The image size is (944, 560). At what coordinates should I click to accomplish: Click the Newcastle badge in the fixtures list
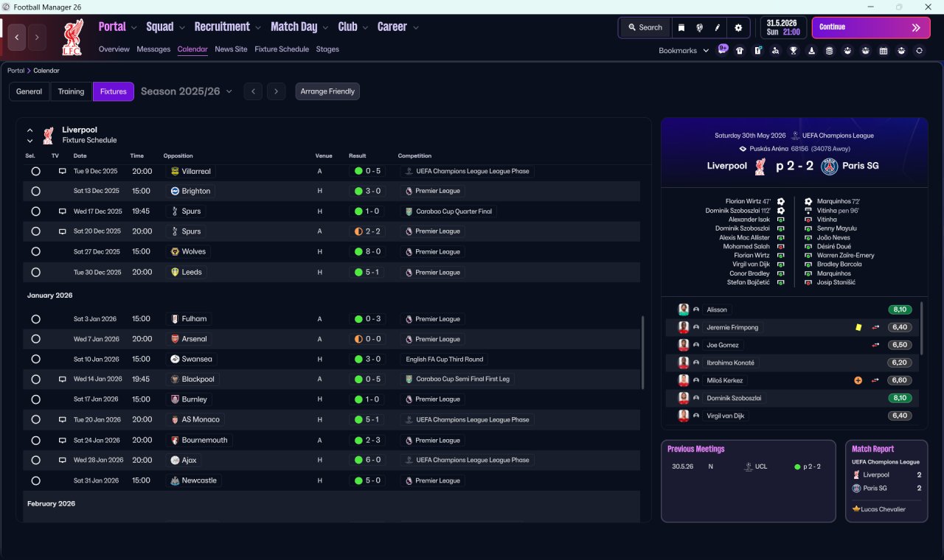pyautogui.click(x=175, y=480)
